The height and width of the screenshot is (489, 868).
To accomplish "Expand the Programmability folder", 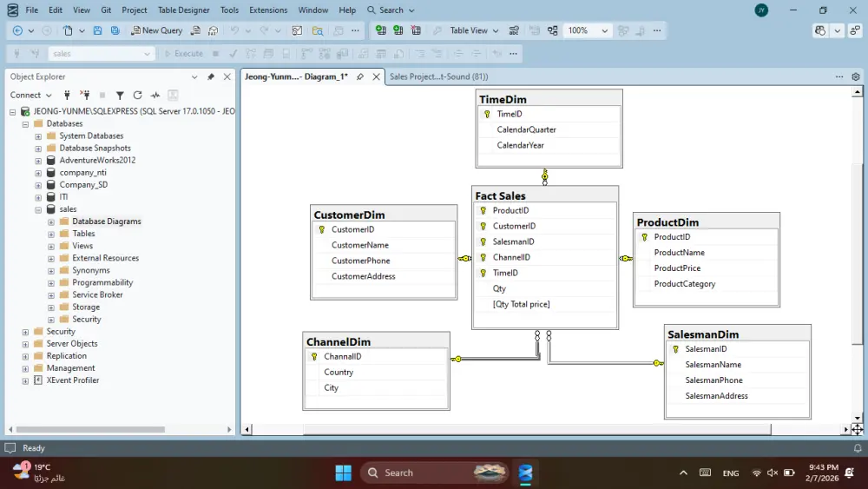I will click(51, 282).
